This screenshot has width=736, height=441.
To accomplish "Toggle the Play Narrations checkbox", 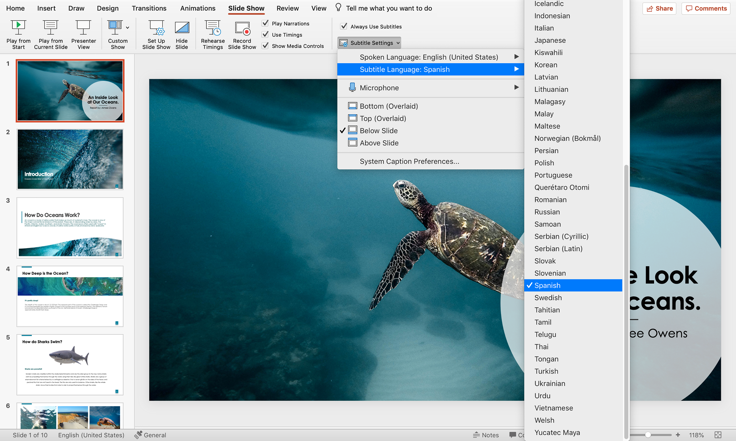I will pos(266,23).
